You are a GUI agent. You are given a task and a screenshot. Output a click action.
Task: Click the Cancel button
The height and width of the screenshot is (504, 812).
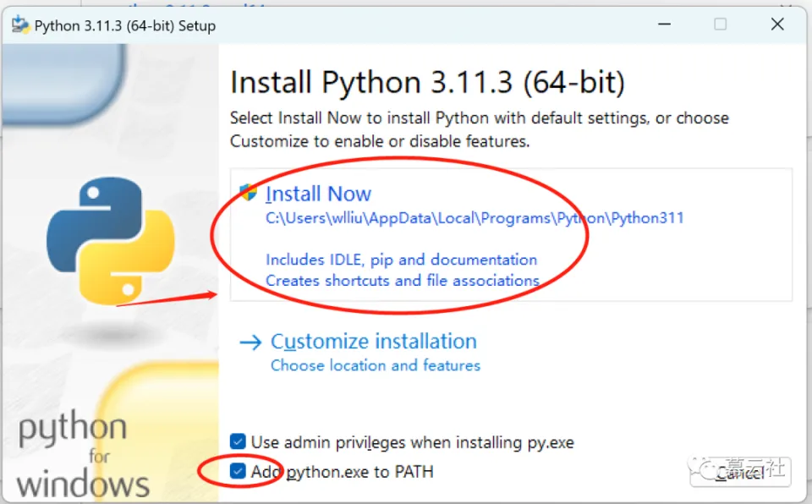click(740, 472)
